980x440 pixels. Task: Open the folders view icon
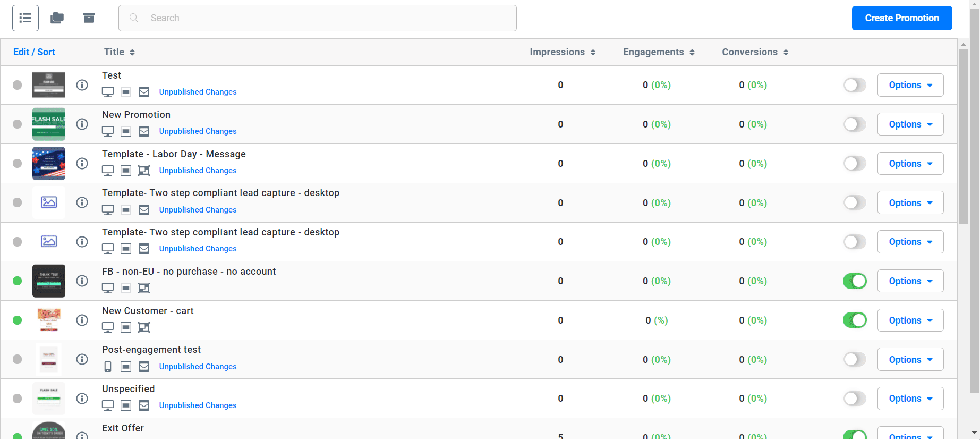57,18
